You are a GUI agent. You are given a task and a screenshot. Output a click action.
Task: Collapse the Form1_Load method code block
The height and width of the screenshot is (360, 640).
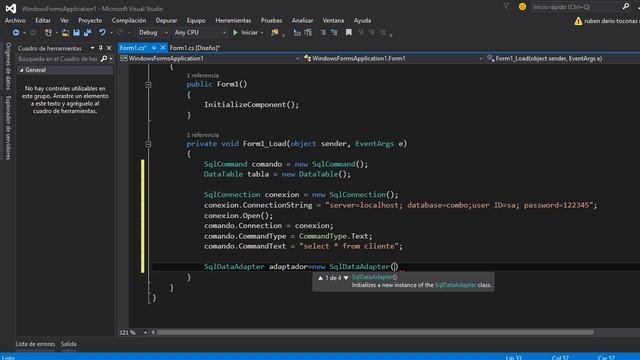click(x=148, y=144)
